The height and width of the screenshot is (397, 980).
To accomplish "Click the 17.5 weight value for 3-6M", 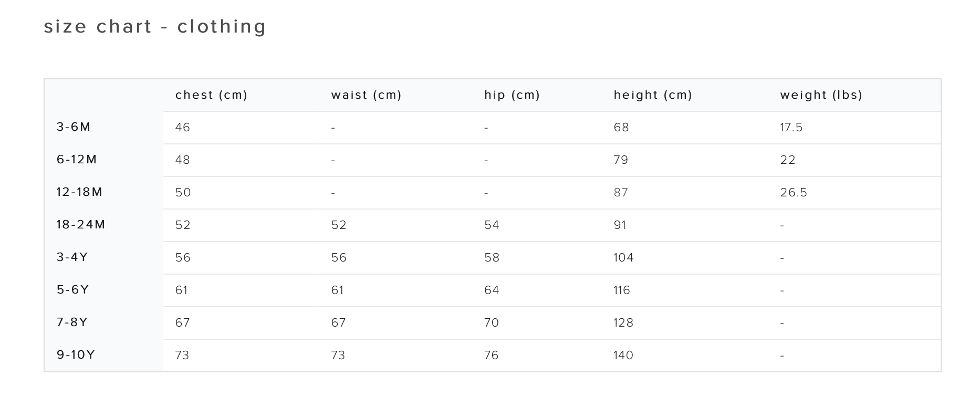I will (791, 128).
